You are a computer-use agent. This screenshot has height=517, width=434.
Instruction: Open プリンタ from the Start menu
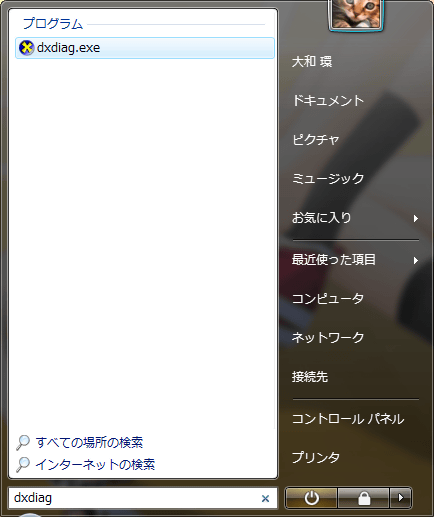click(316, 458)
